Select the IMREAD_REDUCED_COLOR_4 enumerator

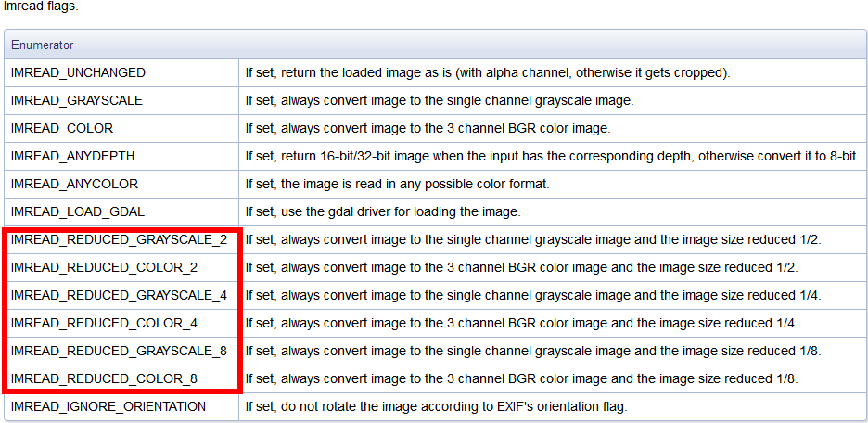pos(104,323)
